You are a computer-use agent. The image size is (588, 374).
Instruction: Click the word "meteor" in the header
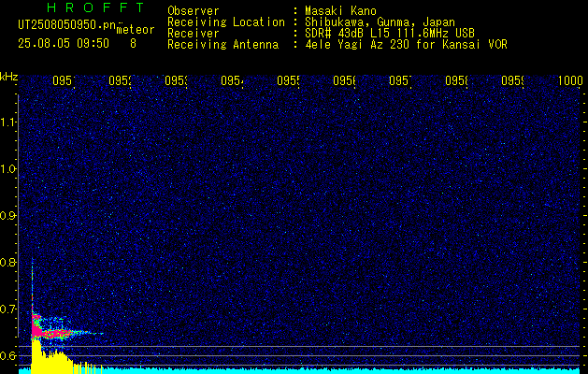[x=136, y=30]
